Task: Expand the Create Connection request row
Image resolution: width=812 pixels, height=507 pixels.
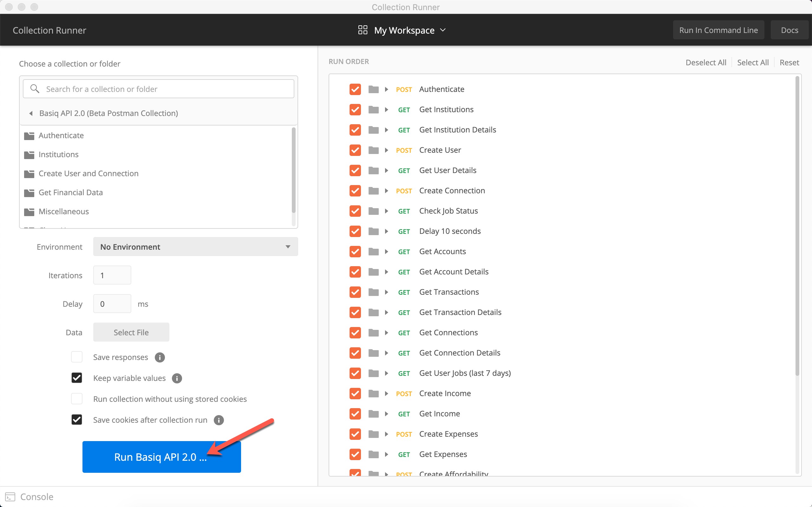Action: (387, 191)
